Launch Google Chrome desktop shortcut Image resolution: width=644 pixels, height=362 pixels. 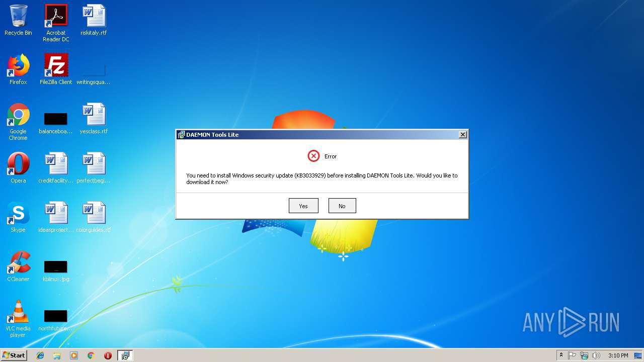(18, 122)
